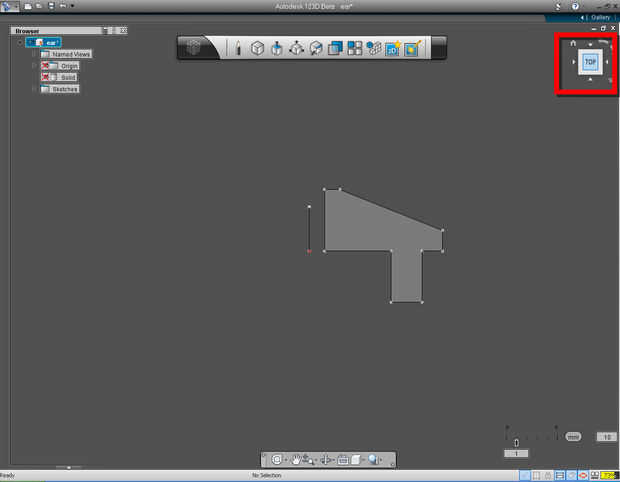620x482 pixels.
Task: Open the quick access toolbar dropdown arrow
Action: coord(72,6)
